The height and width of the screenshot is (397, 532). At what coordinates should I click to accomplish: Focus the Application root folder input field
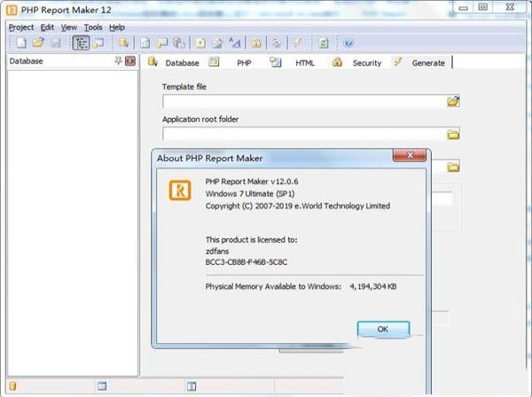304,134
